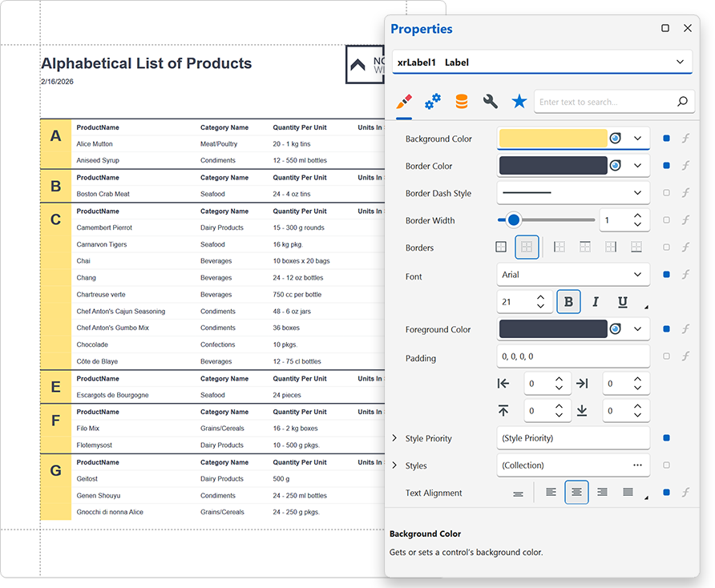Open the Favorites star tab
Screen dimensions: 715x588
coord(519,101)
